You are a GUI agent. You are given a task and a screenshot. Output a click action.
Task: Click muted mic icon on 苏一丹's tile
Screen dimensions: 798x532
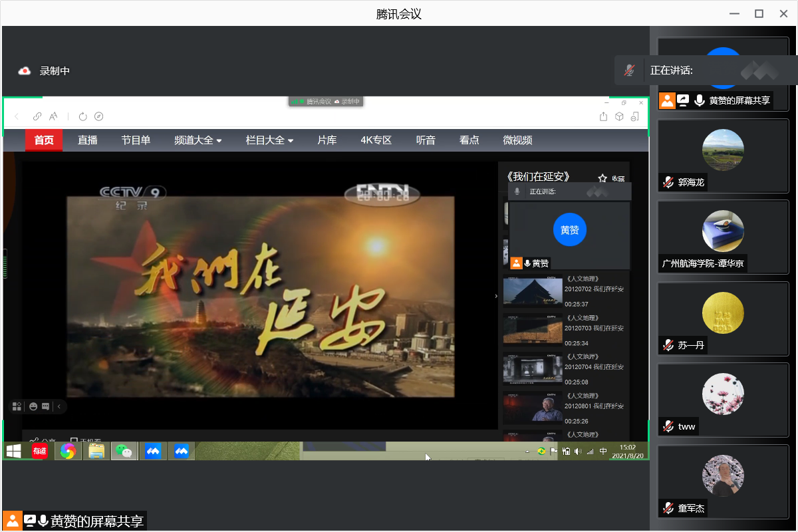point(668,345)
